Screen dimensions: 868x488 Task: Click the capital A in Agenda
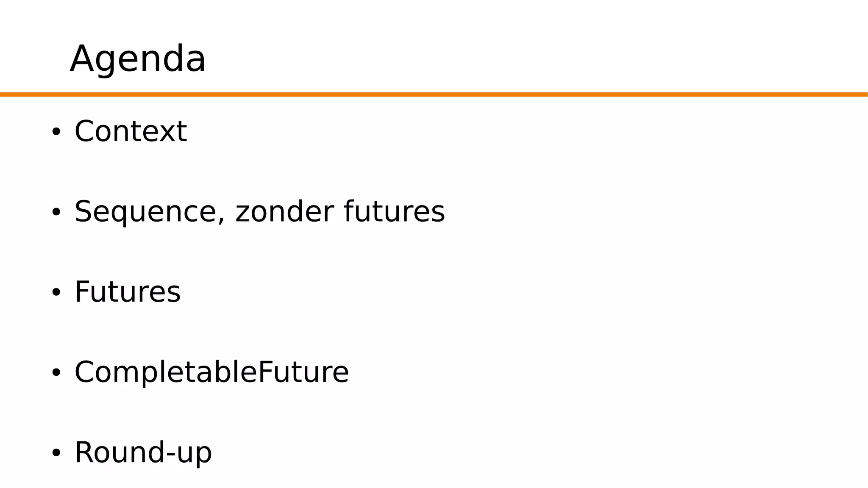click(x=82, y=59)
